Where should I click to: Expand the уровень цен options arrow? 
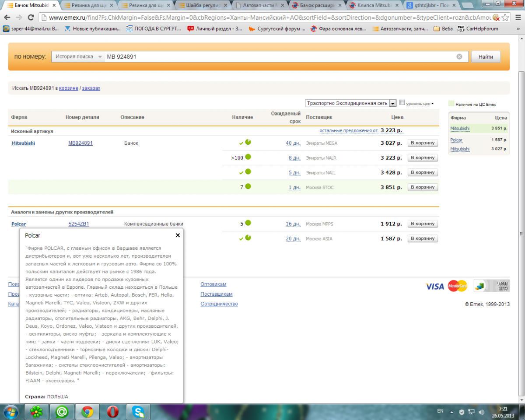(x=433, y=104)
